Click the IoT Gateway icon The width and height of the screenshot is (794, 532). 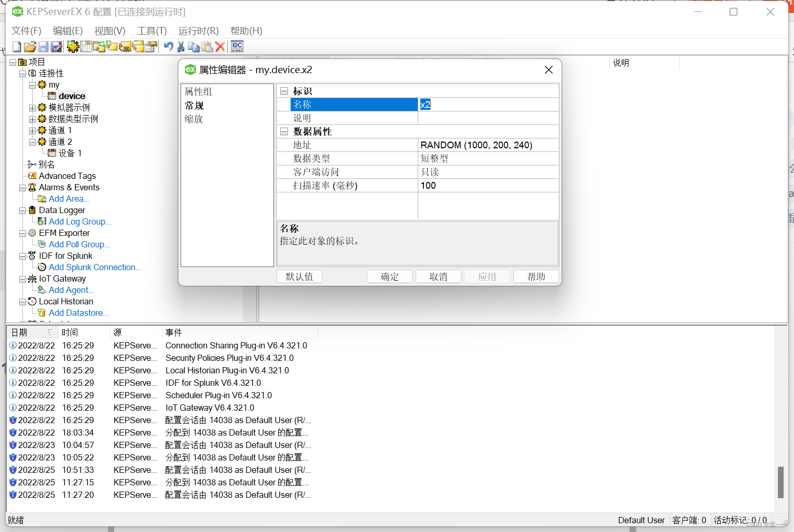(32, 278)
